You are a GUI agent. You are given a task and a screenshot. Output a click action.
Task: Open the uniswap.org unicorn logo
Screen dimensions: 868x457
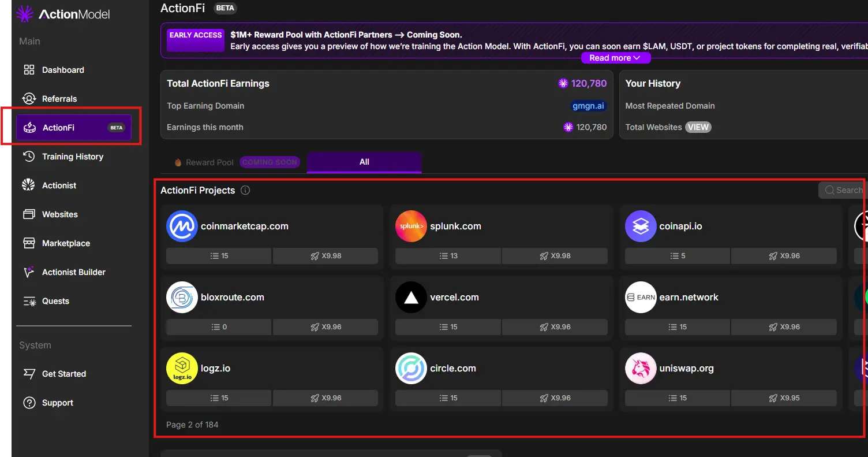[x=641, y=368]
